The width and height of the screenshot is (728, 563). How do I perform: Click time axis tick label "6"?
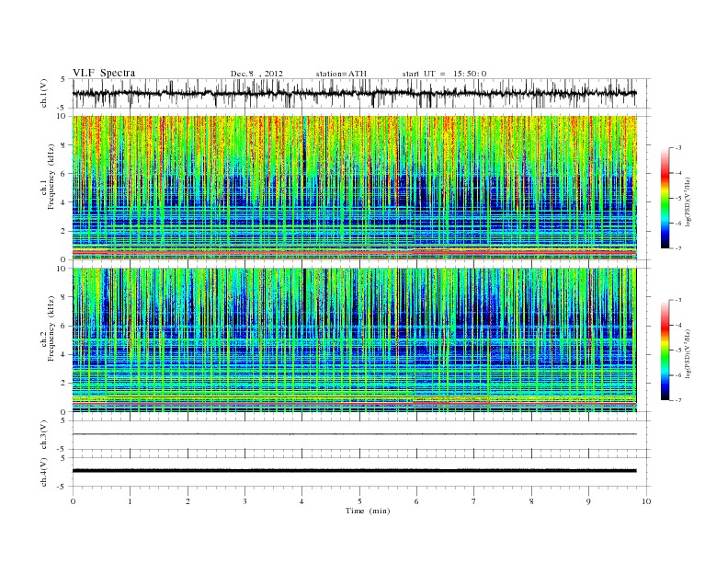pos(416,501)
